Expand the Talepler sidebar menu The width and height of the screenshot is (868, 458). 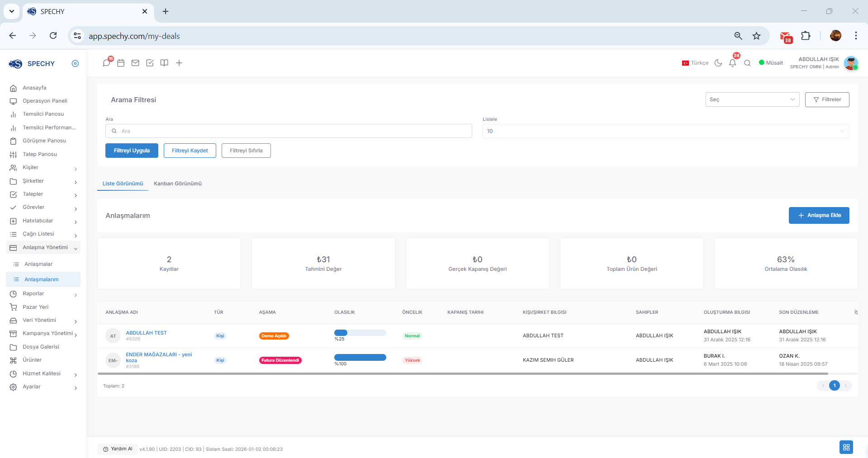43,194
